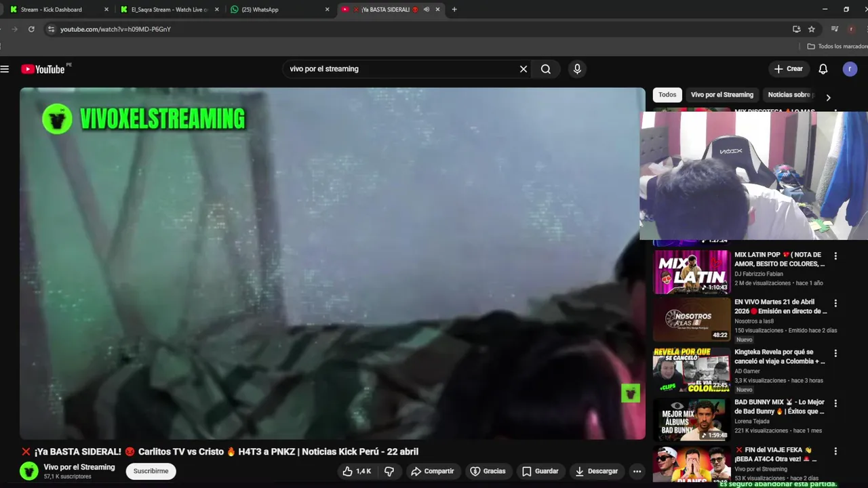Save the video with Guardar
This screenshot has width=868, height=488.
[x=540, y=471]
